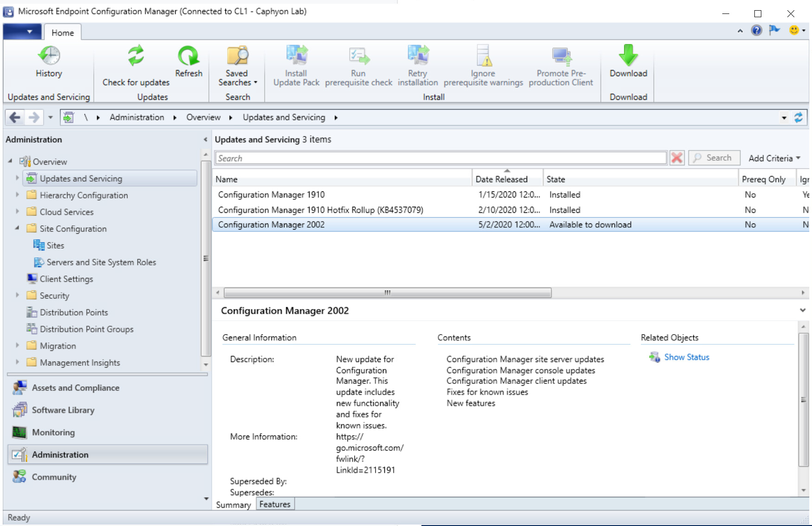Click the details pane vertical scrollbar
The height and width of the screenshot is (526, 812).
(804, 399)
